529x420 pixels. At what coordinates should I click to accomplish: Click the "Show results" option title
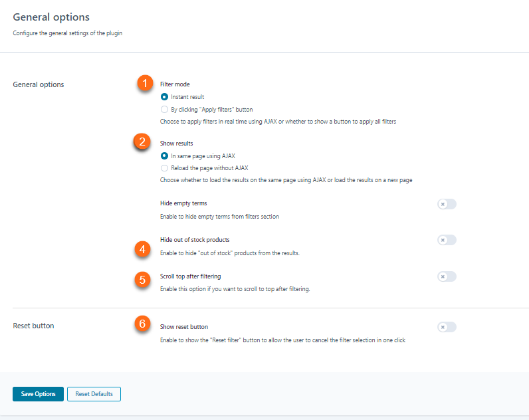coord(177,143)
